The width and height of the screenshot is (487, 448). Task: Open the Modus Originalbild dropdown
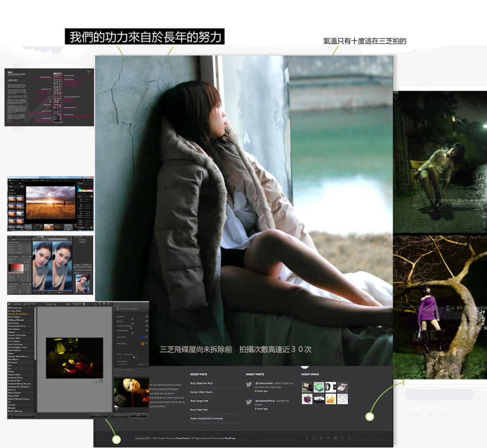79,304
